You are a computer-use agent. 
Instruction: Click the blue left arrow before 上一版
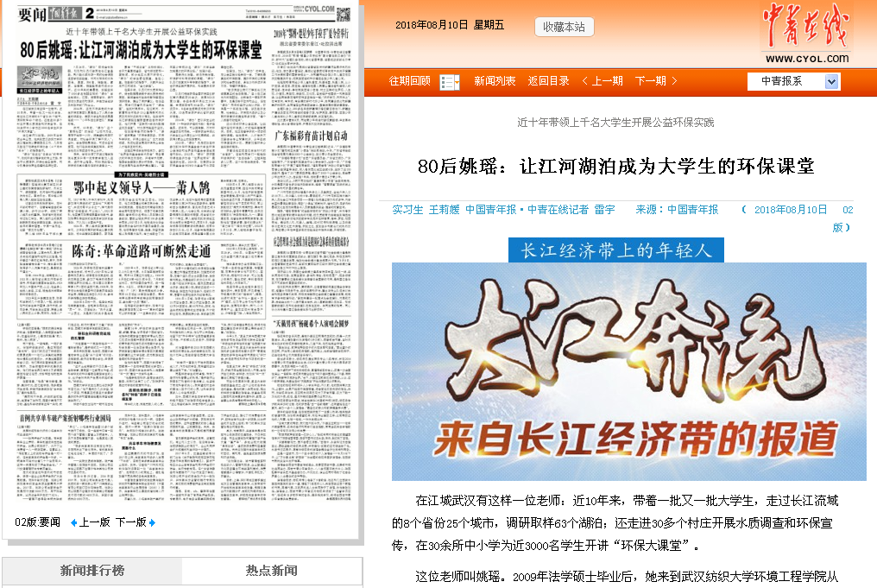pos(73,522)
